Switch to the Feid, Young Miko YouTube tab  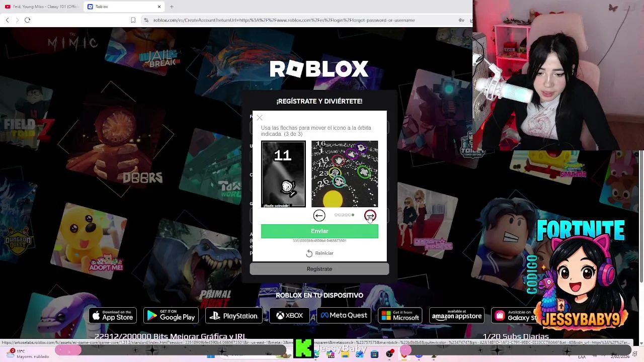[x=41, y=7]
